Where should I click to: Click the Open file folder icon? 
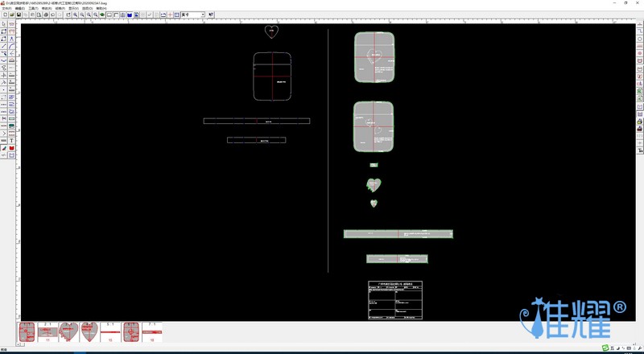[11, 14]
